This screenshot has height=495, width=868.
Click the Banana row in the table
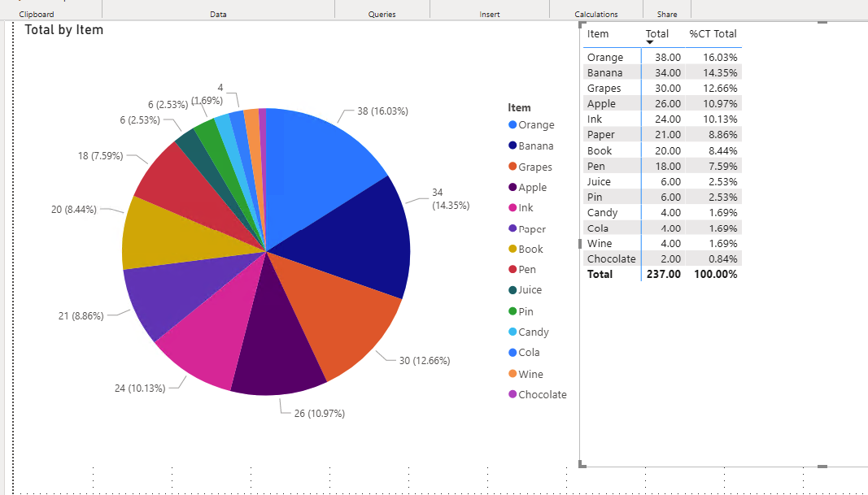(662, 72)
